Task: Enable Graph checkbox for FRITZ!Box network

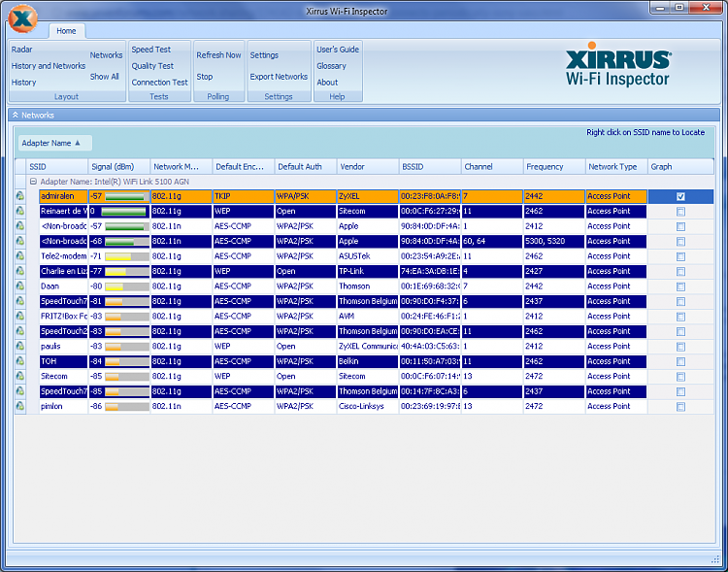Action: point(680,317)
